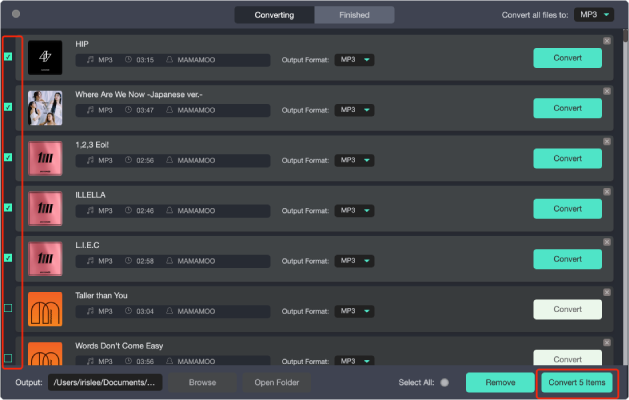
Task: Click the Taller than You album artwork
Action: [x=45, y=309]
